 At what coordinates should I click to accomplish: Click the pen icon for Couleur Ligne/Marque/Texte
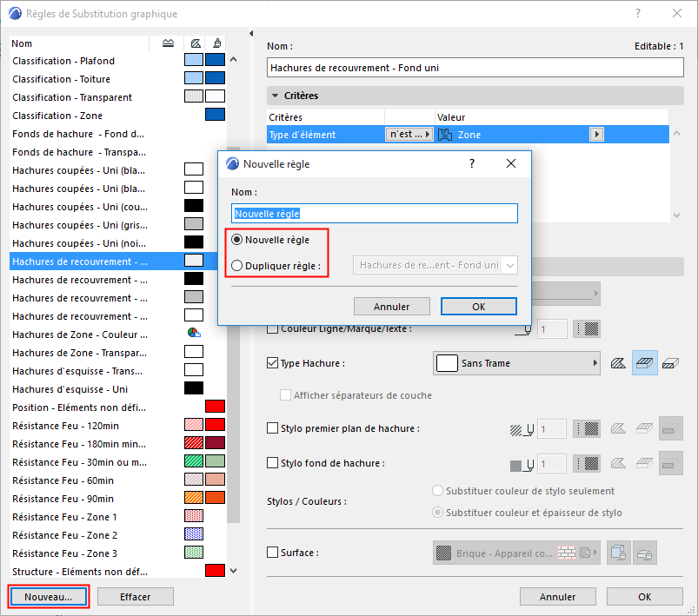tap(522, 330)
